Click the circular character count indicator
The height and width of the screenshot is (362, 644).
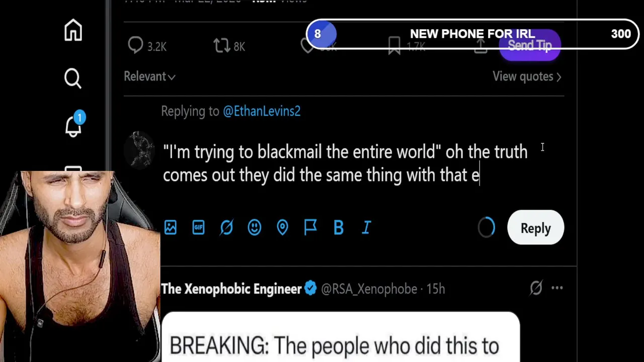(x=487, y=228)
